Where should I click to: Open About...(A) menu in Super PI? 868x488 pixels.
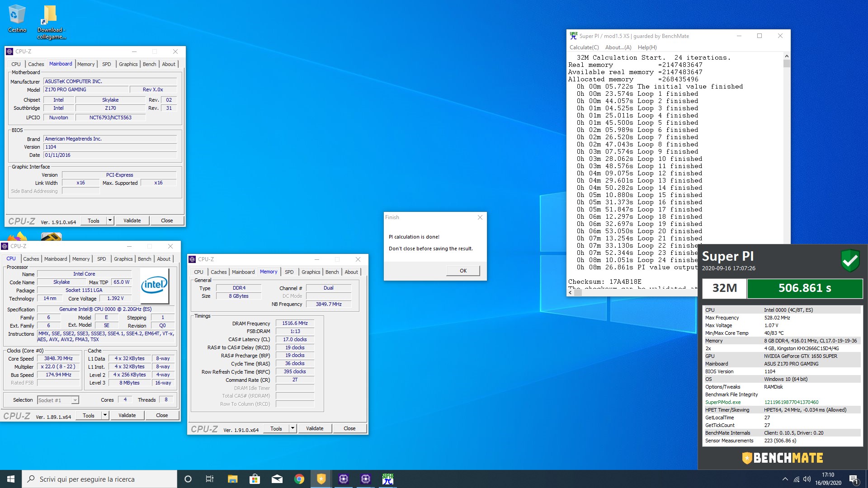tap(618, 47)
